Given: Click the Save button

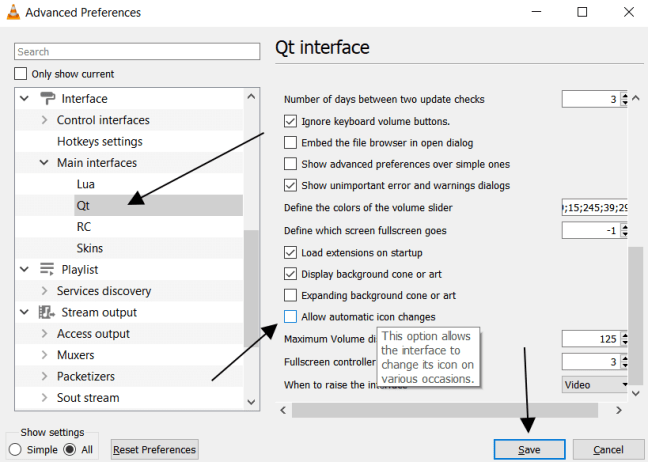Looking at the screenshot, I should point(529,449).
